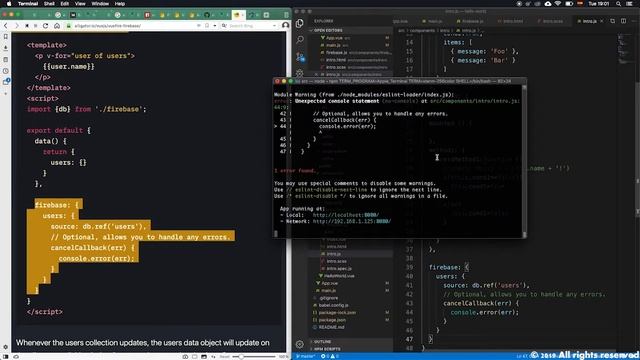Open the bookmark dropdown arrow in address bar

click(215, 26)
